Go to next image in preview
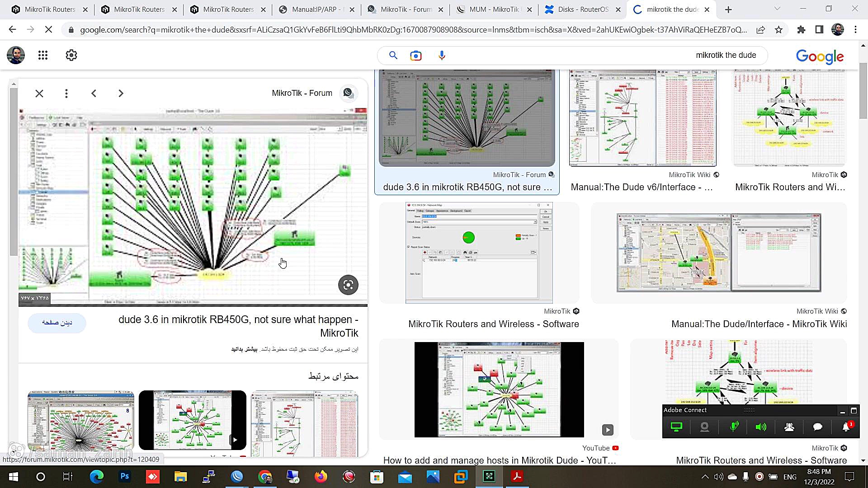The height and width of the screenshot is (488, 868). (x=121, y=94)
